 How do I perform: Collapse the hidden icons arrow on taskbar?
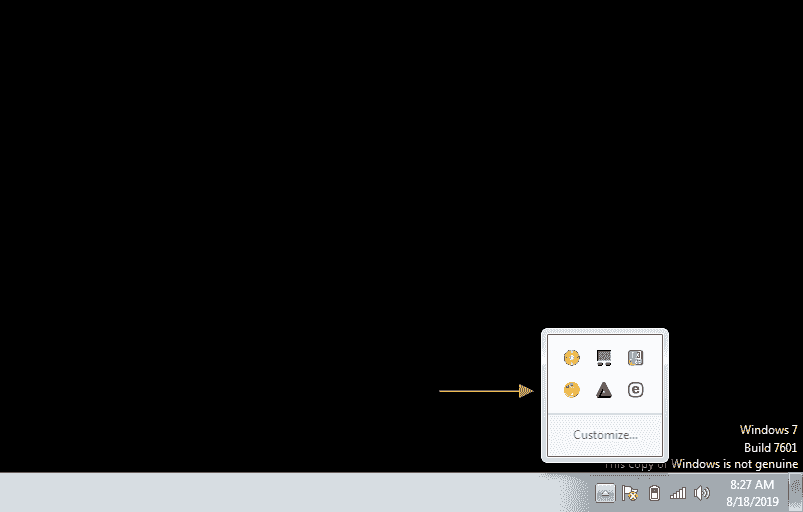[x=605, y=494]
